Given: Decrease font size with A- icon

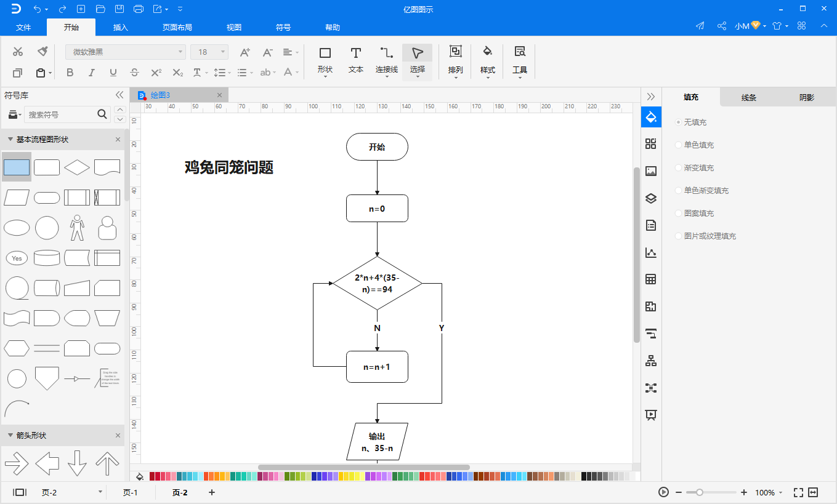Looking at the screenshot, I should coord(267,52).
